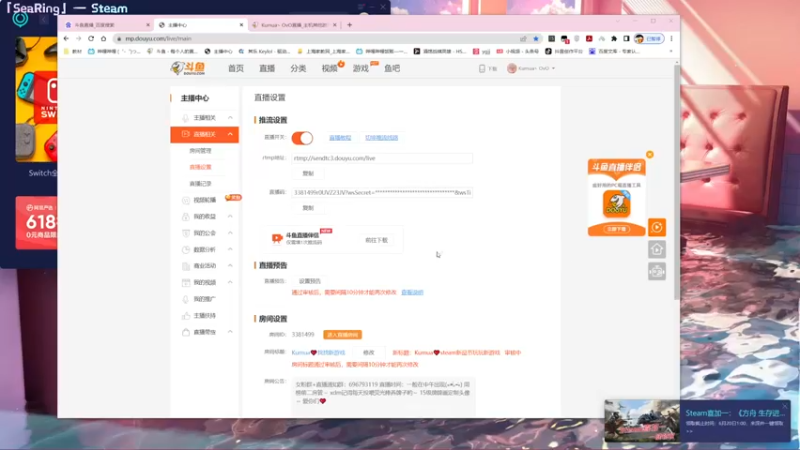The width and height of the screenshot is (800, 450).
Task: Open 主播扶持 in the sidebar
Action: [x=205, y=315]
